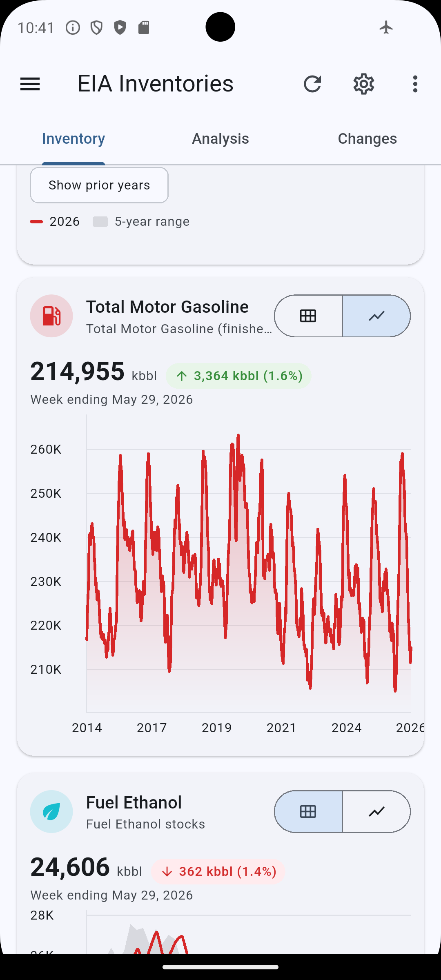
Task: Tap the info circle status bar icon
Action: point(73,28)
